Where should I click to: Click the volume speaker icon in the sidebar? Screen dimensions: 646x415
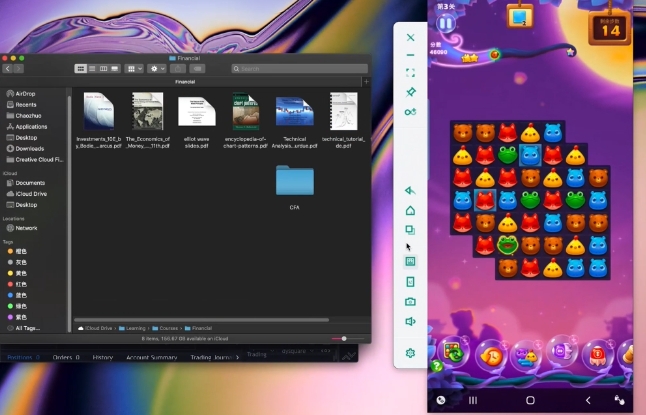pyautogui.click(x=410, y=321)
